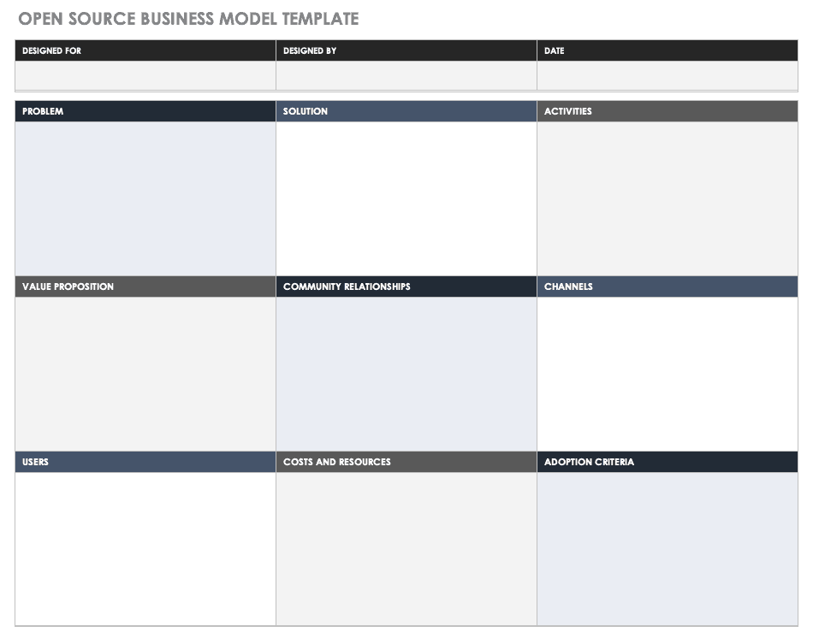Click inside the Channels text area
Screen dimensions: 813x644
668,374
